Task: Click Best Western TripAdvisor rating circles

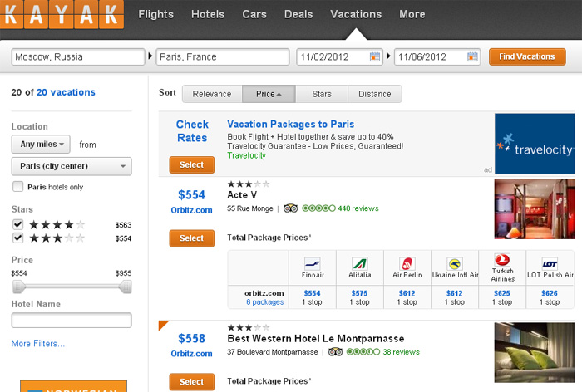Action: 363,352
